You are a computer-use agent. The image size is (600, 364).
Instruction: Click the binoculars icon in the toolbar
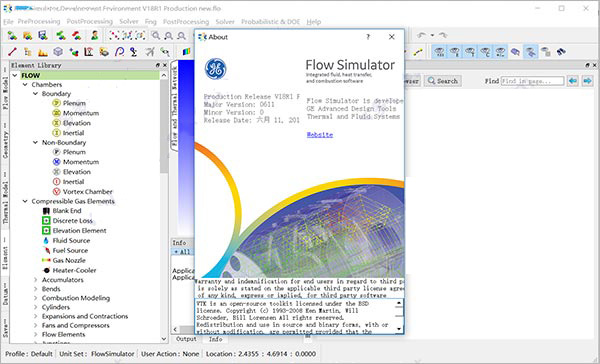561,51
